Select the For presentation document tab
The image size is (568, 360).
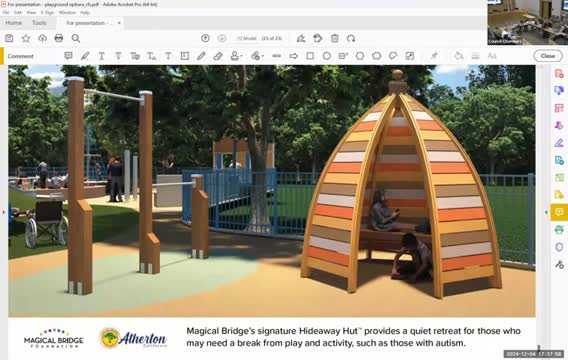(89, 23)
